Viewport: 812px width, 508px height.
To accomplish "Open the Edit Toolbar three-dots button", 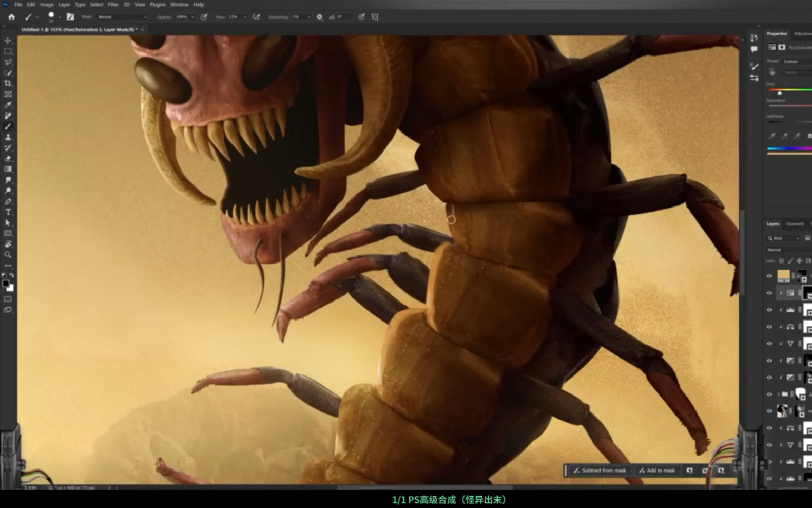I will point(8,266).
